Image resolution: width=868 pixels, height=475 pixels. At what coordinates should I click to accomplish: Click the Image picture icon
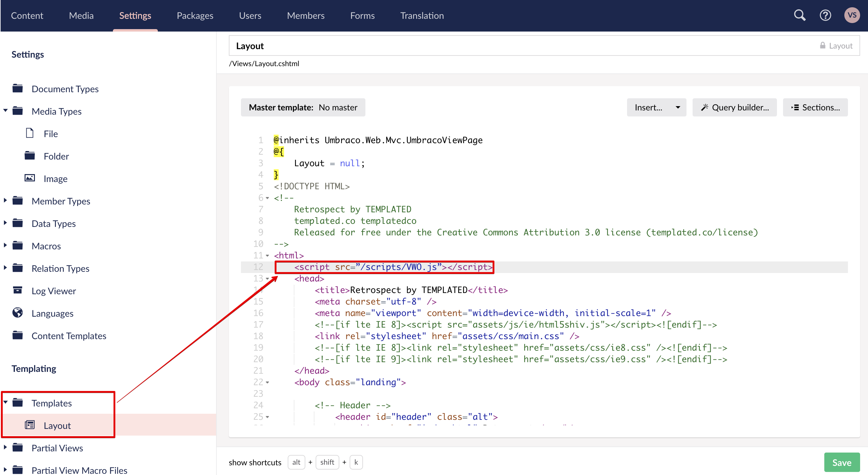coord(30,178)
